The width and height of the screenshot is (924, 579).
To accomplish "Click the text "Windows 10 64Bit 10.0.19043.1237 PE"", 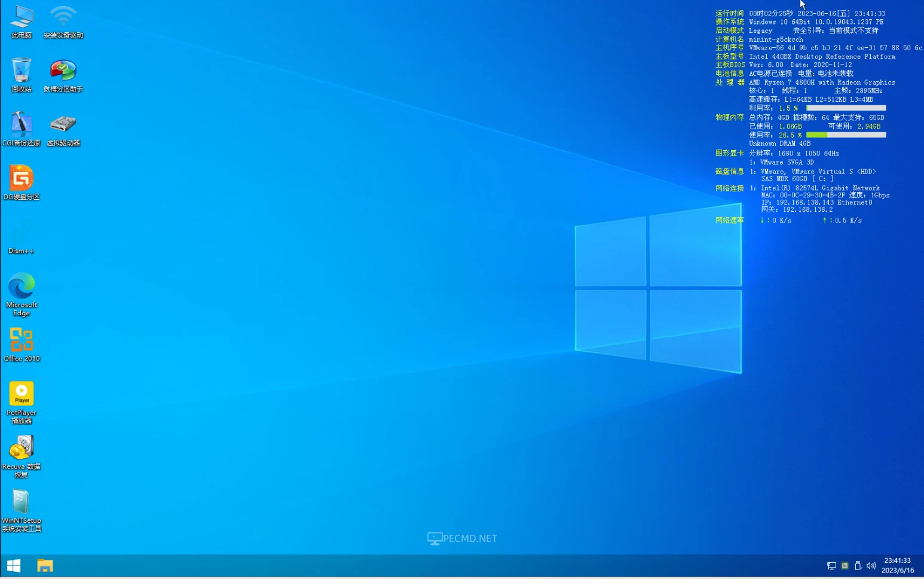I will point(816,22).
